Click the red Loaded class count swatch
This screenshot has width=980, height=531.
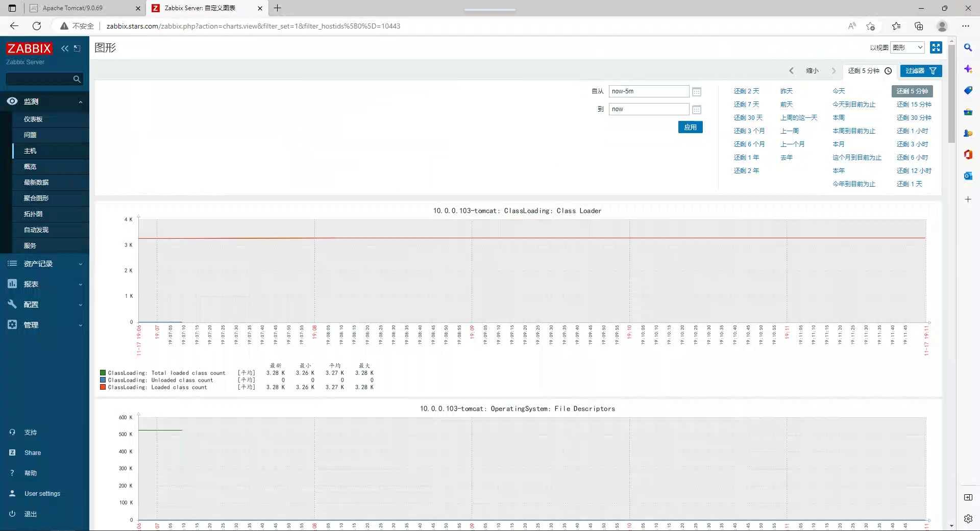[103, 387]
